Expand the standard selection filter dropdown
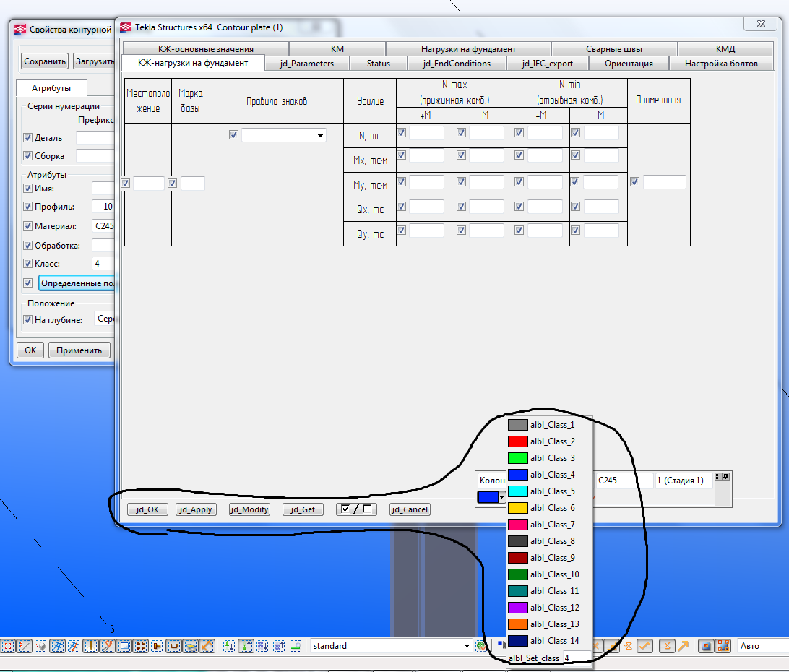The image size is (789, 672). pyautogui.click(x=466, y=646)
